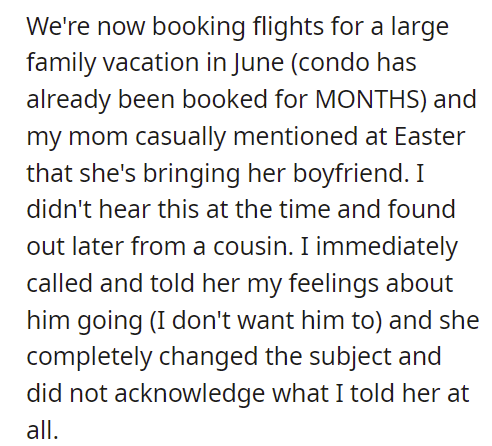Click the word "bringing"
The height and width of the screenshot is (446, 492).
pos(191,174)
